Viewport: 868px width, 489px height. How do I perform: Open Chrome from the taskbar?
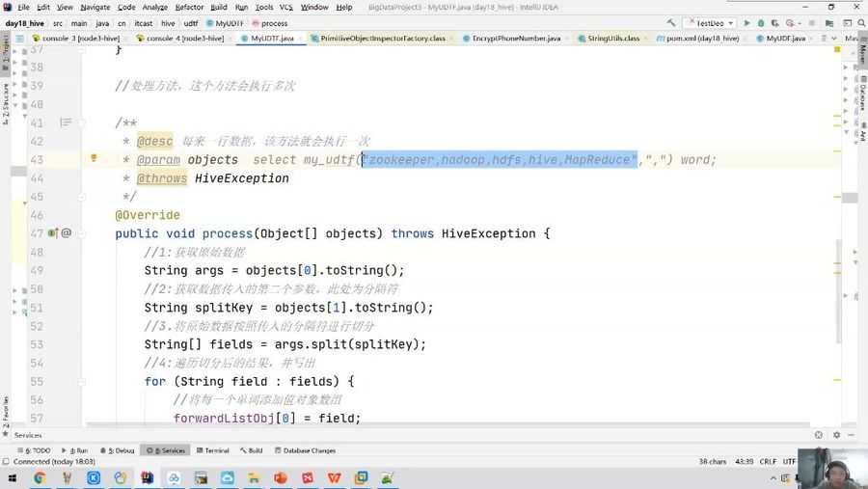[40, 478]
